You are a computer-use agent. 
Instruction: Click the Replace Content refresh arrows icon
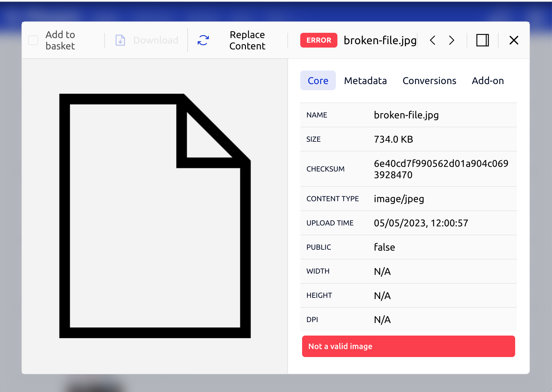(203, 40)
